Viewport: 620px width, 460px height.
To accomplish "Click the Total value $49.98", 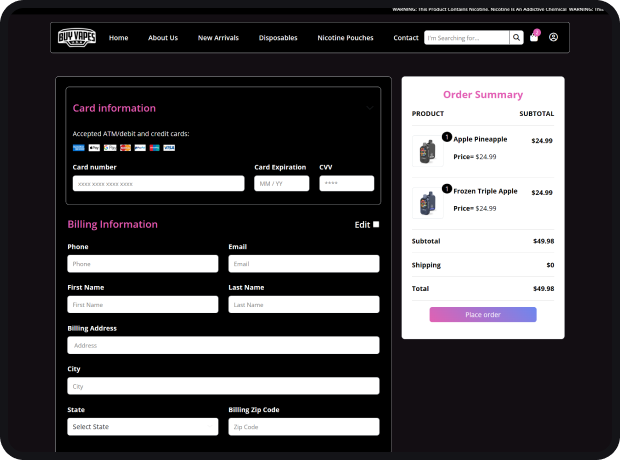I will (544, 288).
